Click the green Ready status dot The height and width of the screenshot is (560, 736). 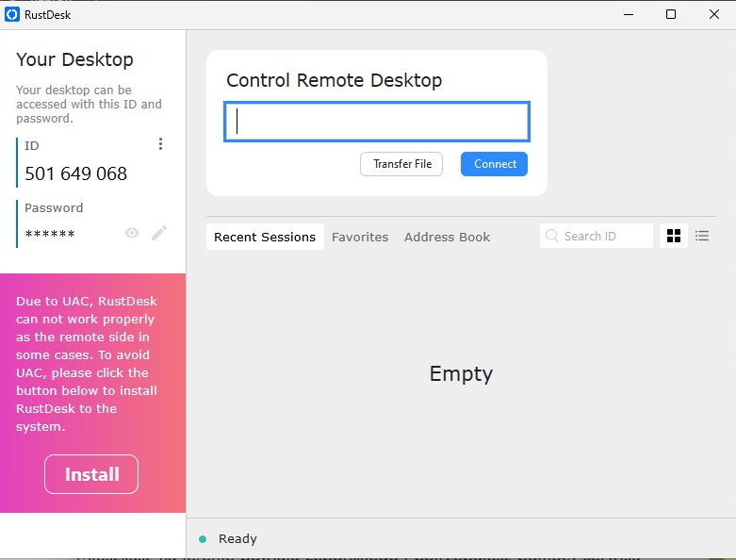[x=203, y=539]
